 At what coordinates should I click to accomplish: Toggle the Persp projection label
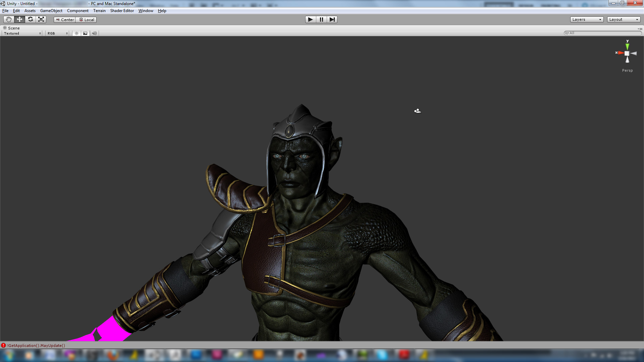point(627,70)
